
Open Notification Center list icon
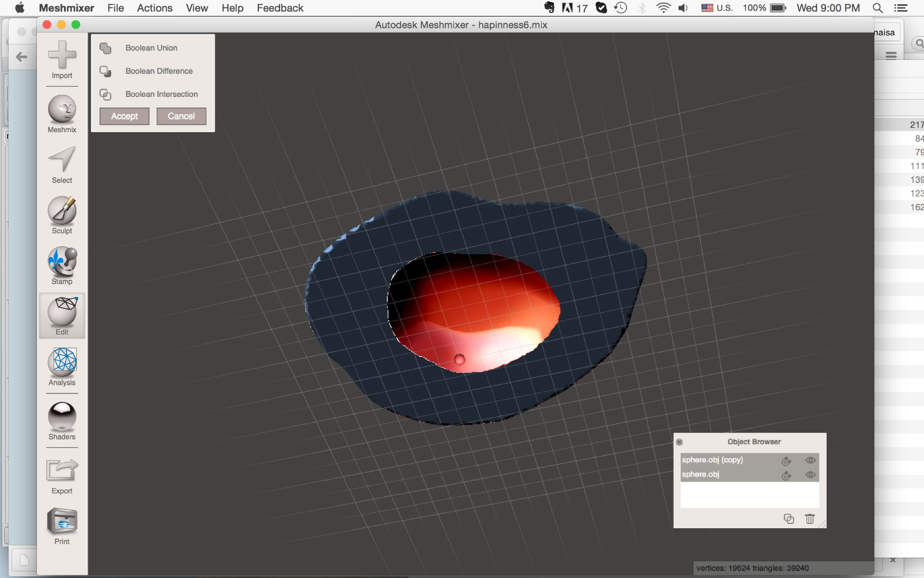click(901, 8)
